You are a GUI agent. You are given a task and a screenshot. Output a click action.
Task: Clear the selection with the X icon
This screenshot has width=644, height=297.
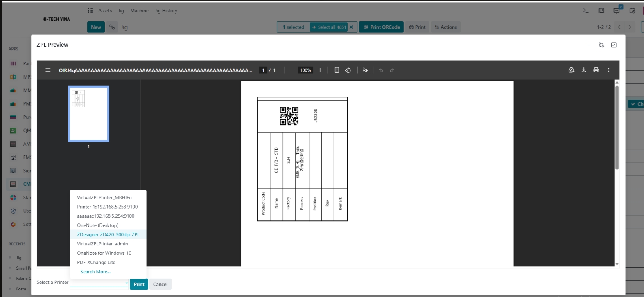pos(351,27)
